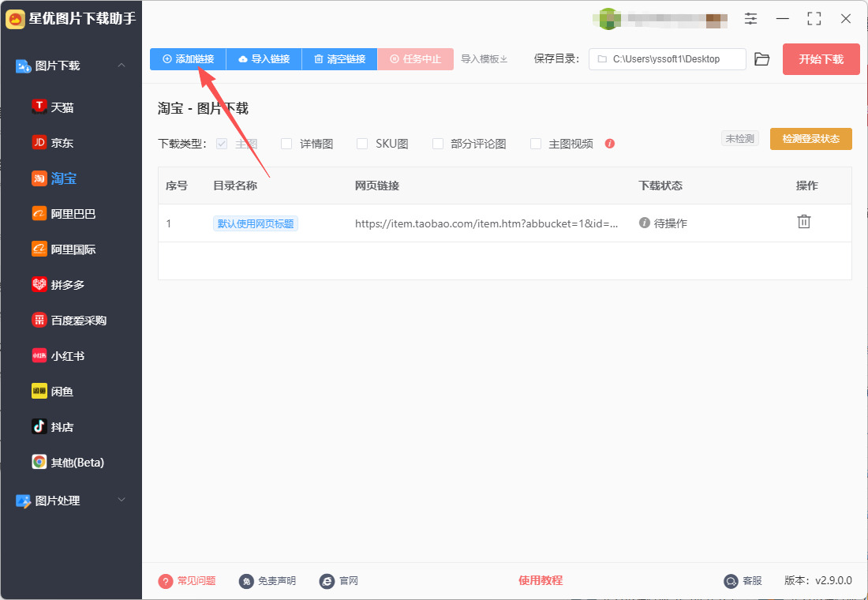
Task: Click the 默认使用网页标题 directory name tag
Action: coord(256,224)
